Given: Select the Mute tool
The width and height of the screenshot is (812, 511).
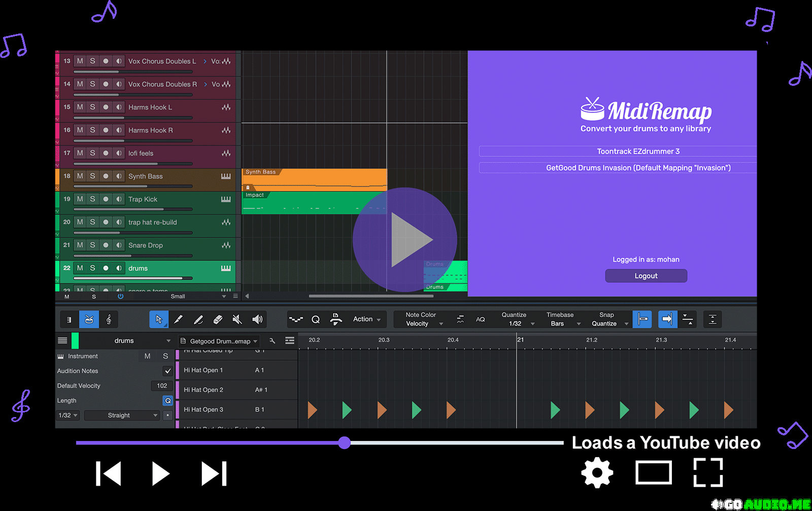Looking at the screenshot, I should click(237, 320).
